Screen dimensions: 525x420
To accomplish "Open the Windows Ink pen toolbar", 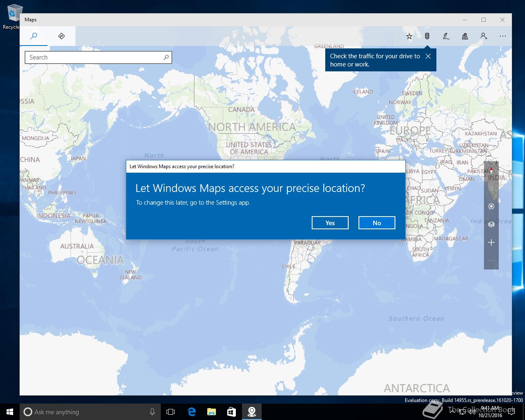I will pyautogui.click(x=446, y=36).
